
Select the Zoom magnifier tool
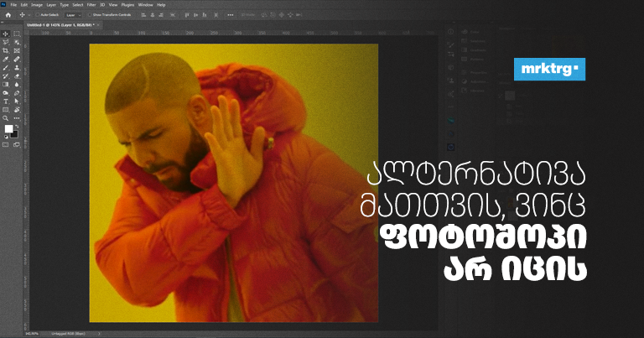[x=6, y=118]
